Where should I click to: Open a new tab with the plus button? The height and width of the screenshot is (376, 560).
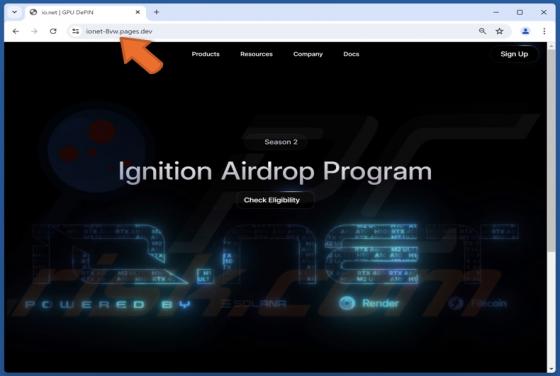coord(156,12)
